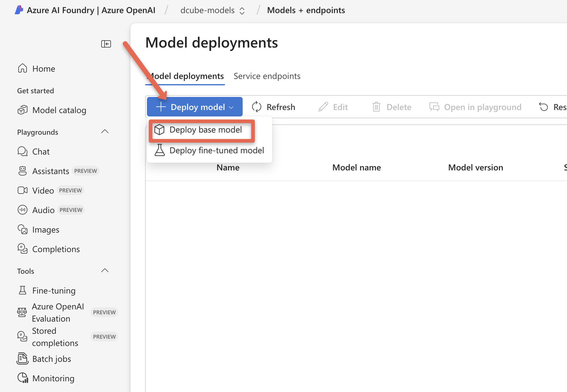The height and width of the screenshot is (392, 567).
Task: Go to Home in sidebar
Action: coord(43,68)
